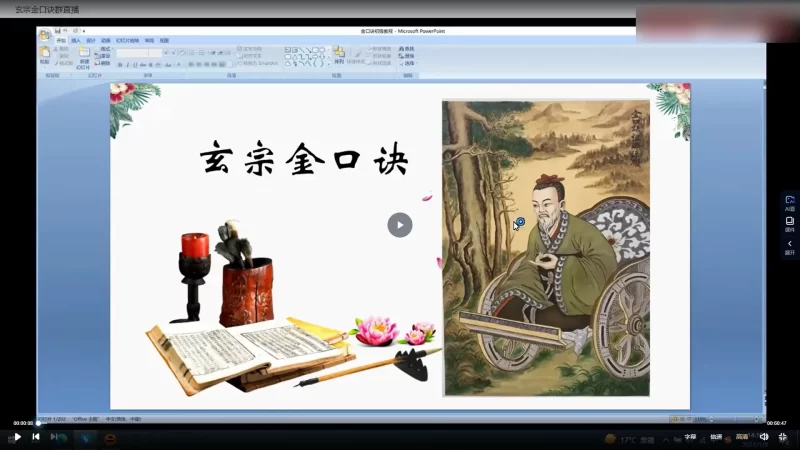Open the 倍速 playback speed menu
This screenshot has width=800, height=450.
[x=716, y=437]
